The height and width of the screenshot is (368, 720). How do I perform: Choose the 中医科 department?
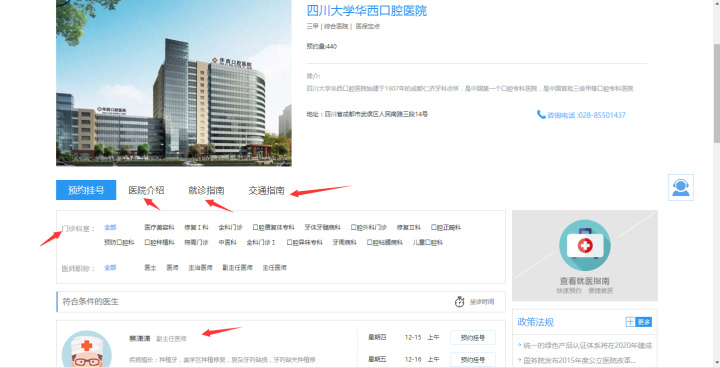[x=227, y=242]
